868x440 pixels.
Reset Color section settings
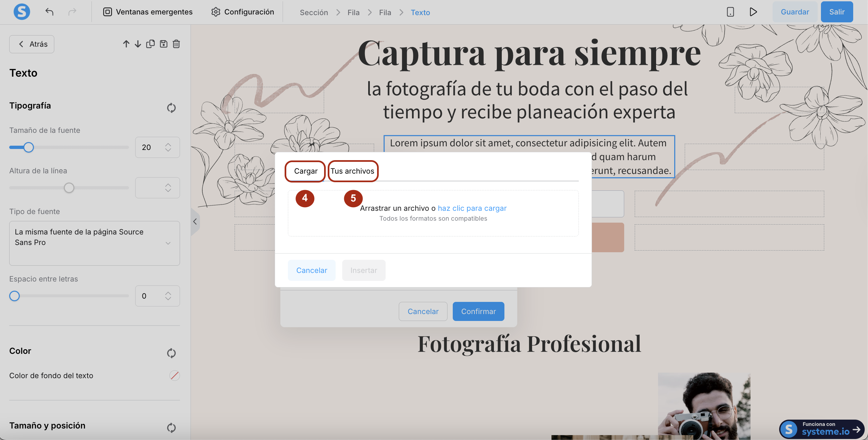tap(171, 353)
